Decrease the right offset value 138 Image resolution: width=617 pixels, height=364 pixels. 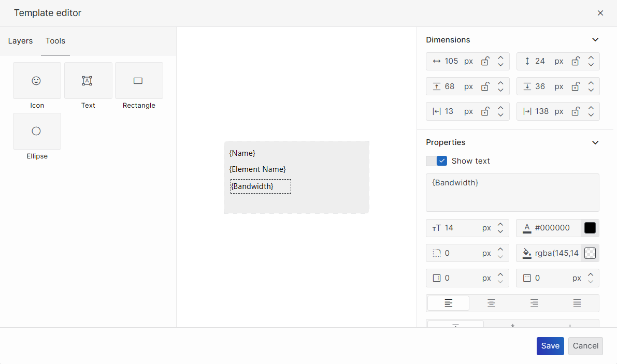591,115
